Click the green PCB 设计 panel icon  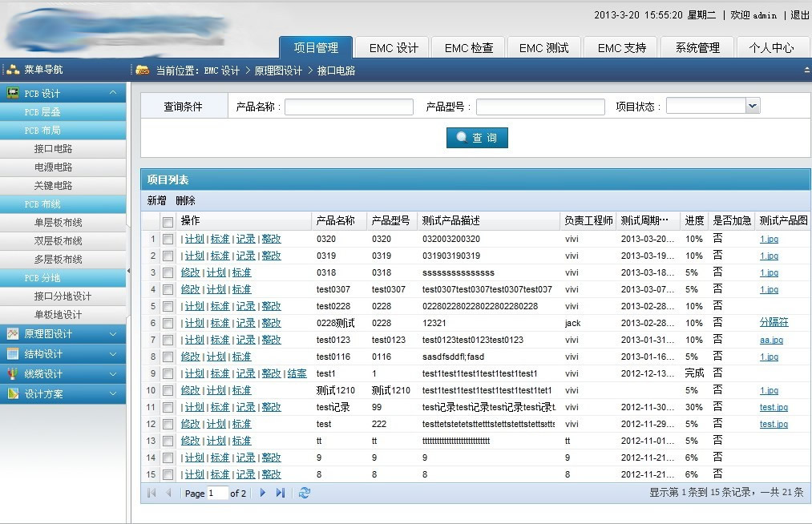point(11,92)
